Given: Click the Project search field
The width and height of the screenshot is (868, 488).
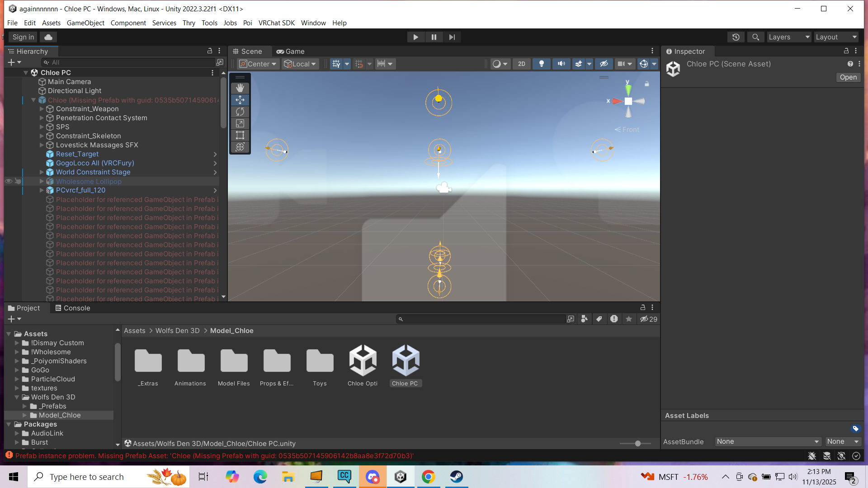Looking at the screenshot, I should [481, 319].
